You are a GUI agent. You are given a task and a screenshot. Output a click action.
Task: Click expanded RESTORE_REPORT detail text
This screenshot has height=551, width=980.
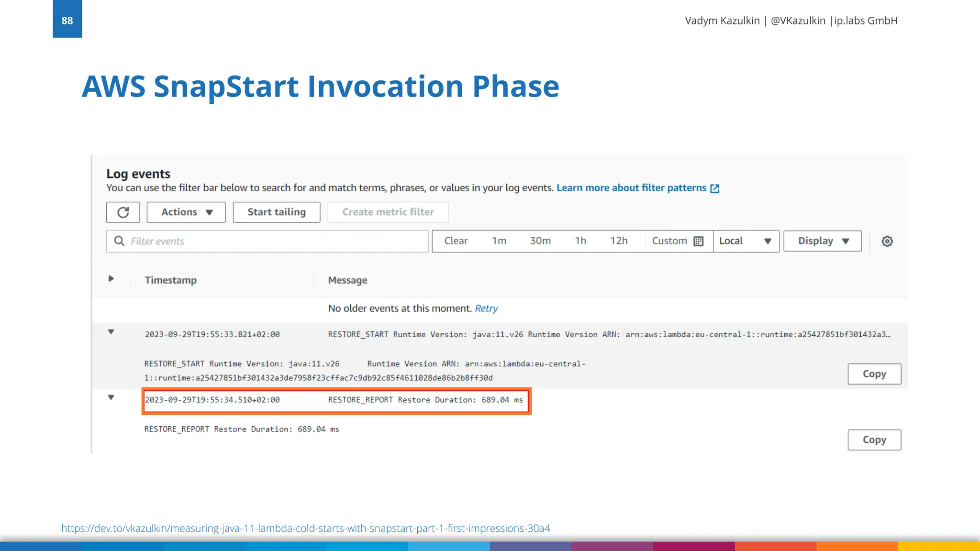click(242, 430)
